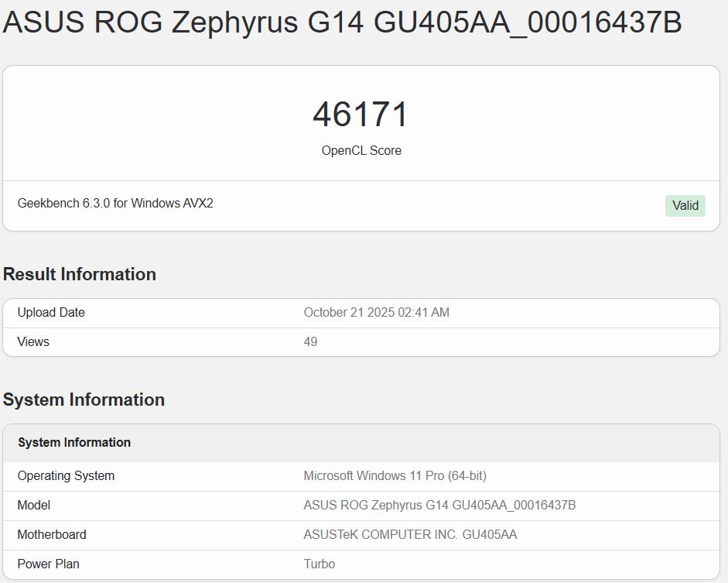This screenshot has width=728, height=583.
Task: Select the OpenCL Score label
Action: point(361,151)
